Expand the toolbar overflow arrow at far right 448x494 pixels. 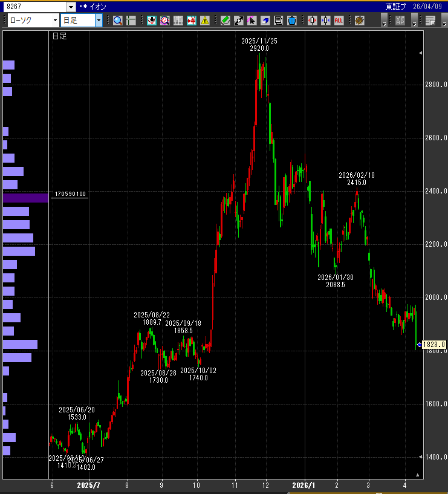pos(444,21)
